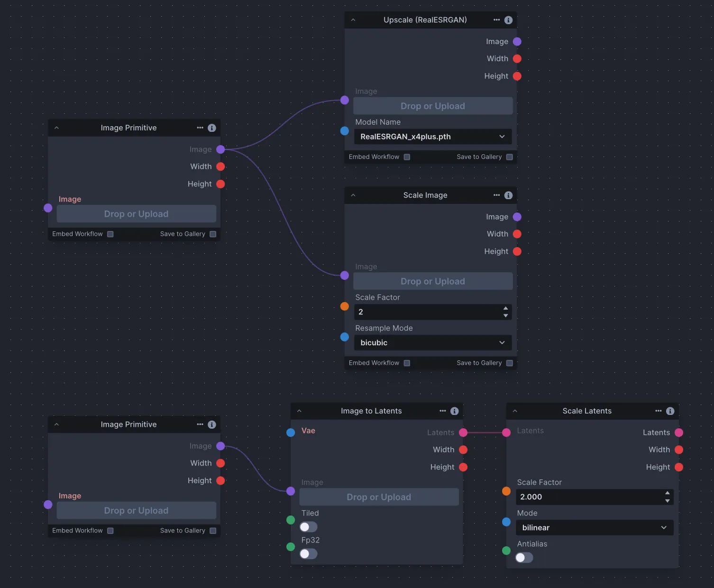Enable the Fp32 toggle on Image to Latents
The image size is (714, 588).
(308, 554)
